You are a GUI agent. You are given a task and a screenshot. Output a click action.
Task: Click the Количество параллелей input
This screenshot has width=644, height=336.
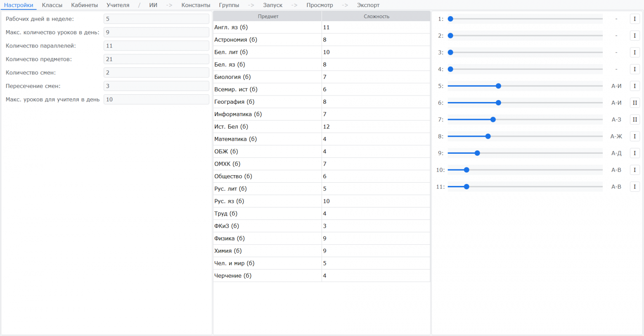(x=156, y=46)
